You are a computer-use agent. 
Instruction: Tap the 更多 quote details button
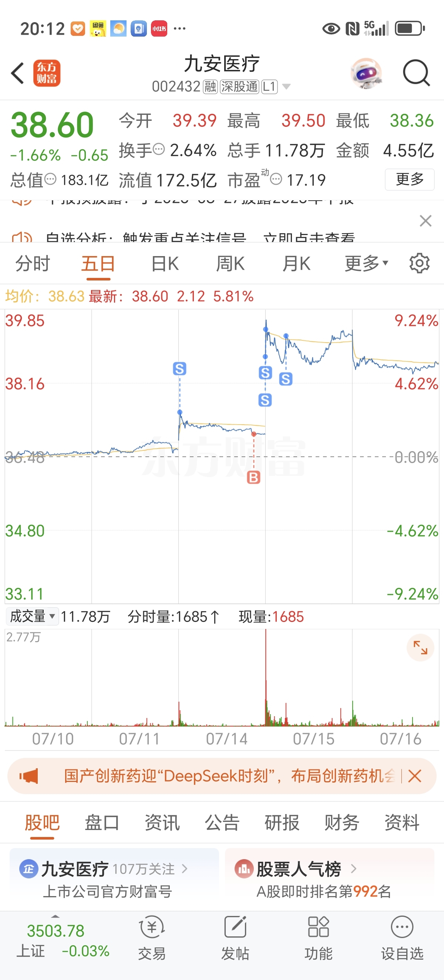point(410,179)
